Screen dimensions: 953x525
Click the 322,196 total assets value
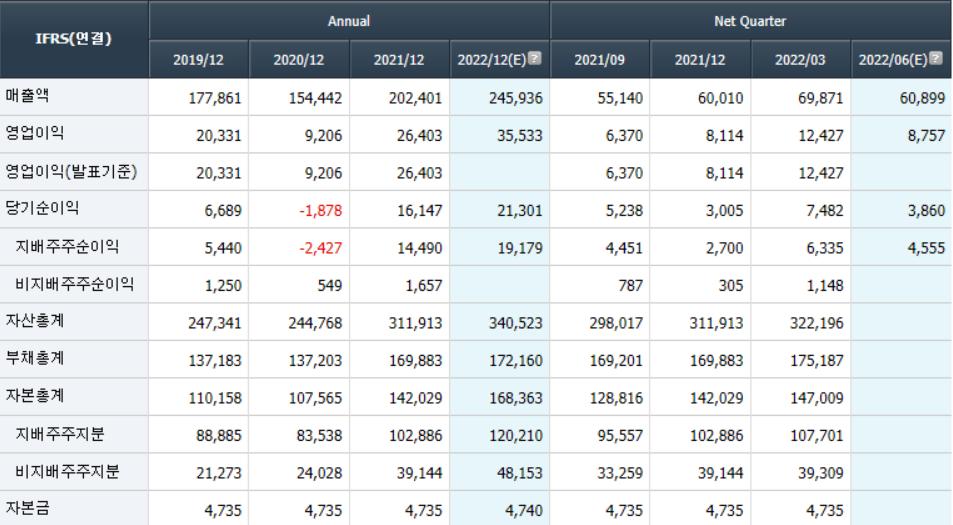click(x=816, y=323)
